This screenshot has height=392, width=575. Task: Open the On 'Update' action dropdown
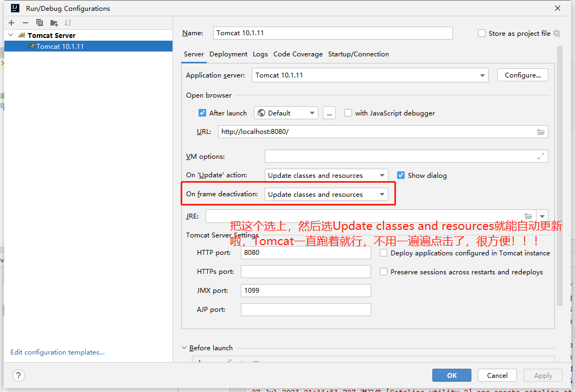pyautogui.click(x=327, y=175)
